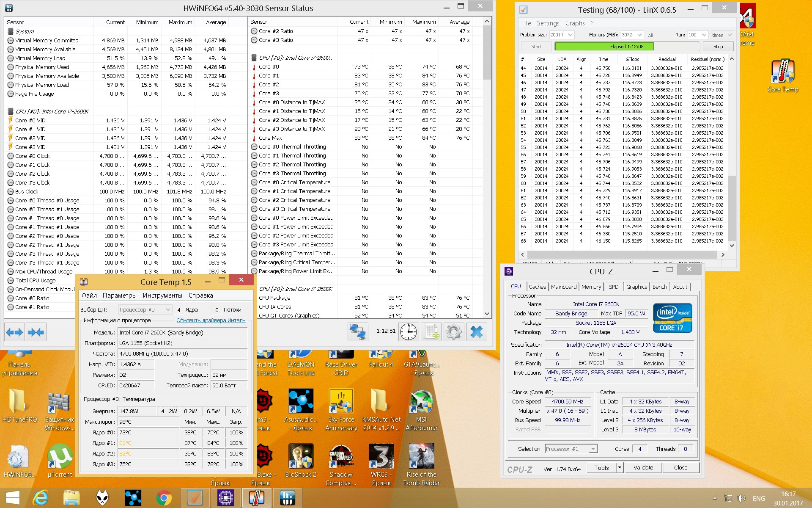Screen dimensions: 812x508
Task: Click Stop button in LinX
Action: (x=718, y=47)
